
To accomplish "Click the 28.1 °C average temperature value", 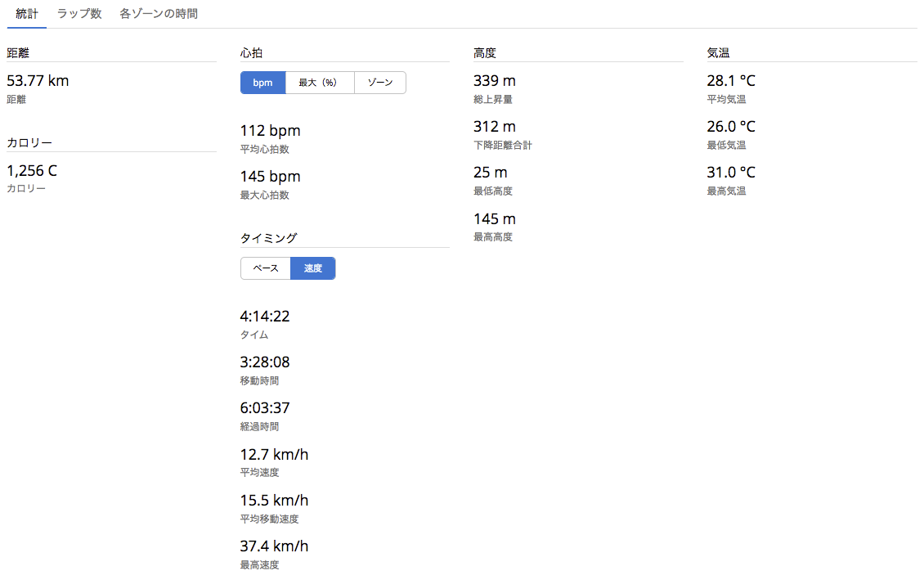I will [x=731, y=81].
